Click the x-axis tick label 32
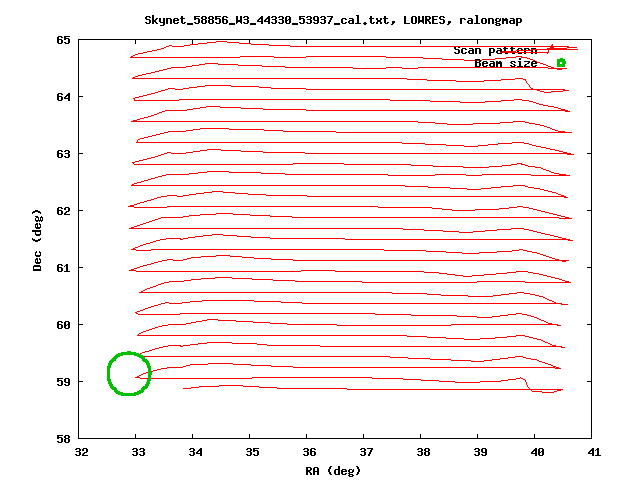The image size is (640, 480). coord(82,452)
